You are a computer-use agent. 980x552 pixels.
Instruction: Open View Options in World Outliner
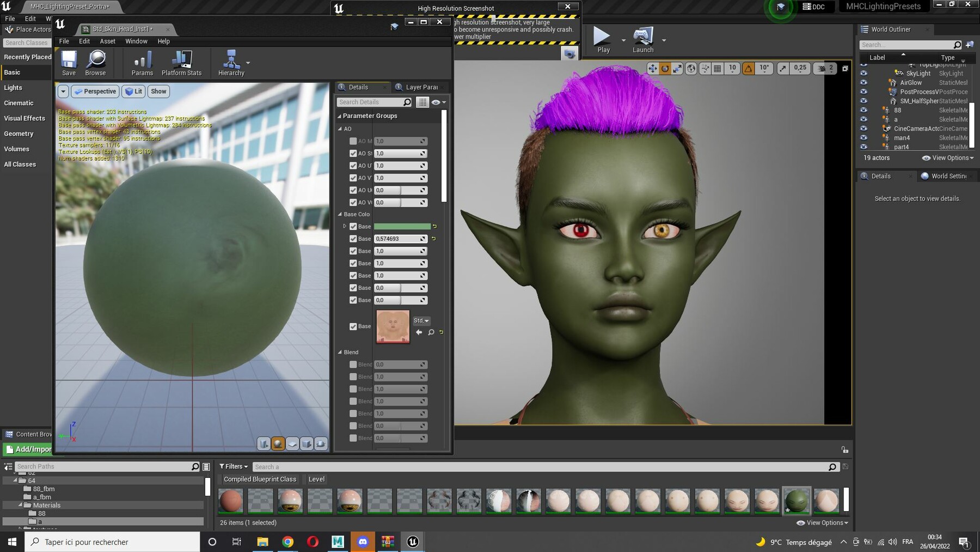click(x=948, y=158)
